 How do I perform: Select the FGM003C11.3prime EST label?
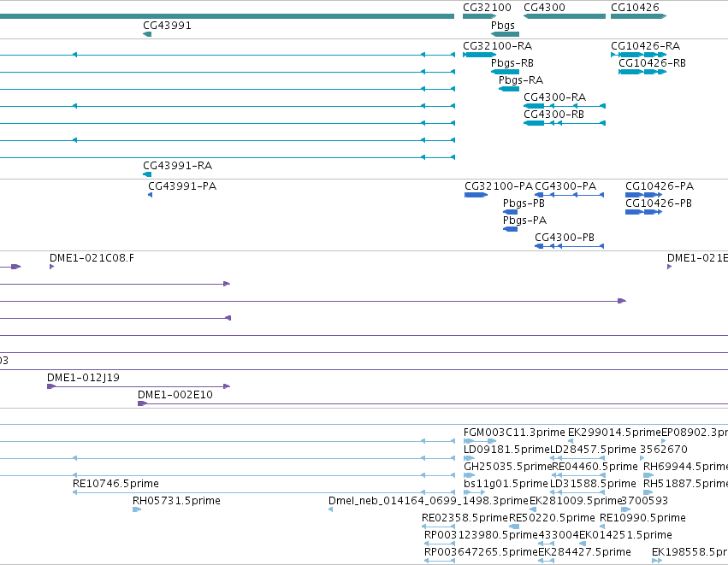click(x=514, y=433)
